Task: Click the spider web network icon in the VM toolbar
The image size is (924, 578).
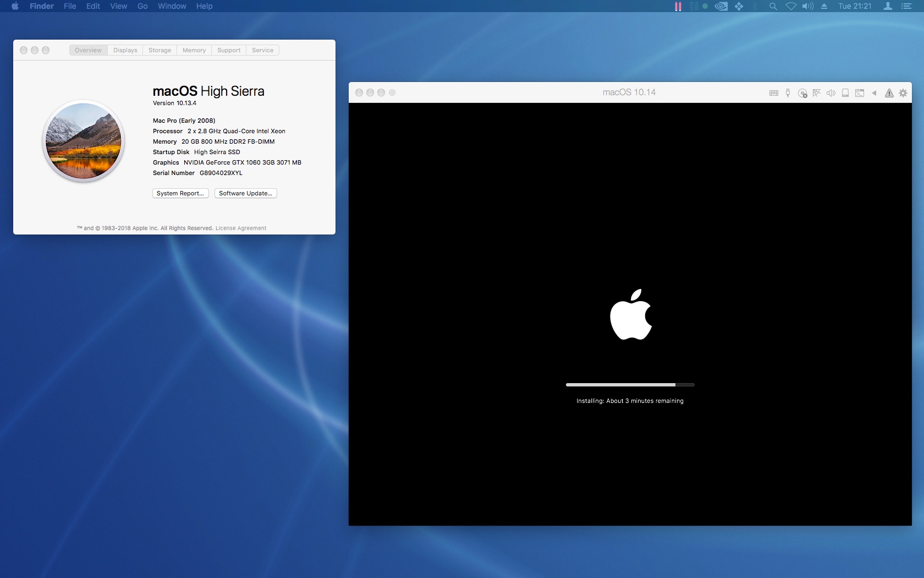Action: pyautogui.click(x=817, y=93)
